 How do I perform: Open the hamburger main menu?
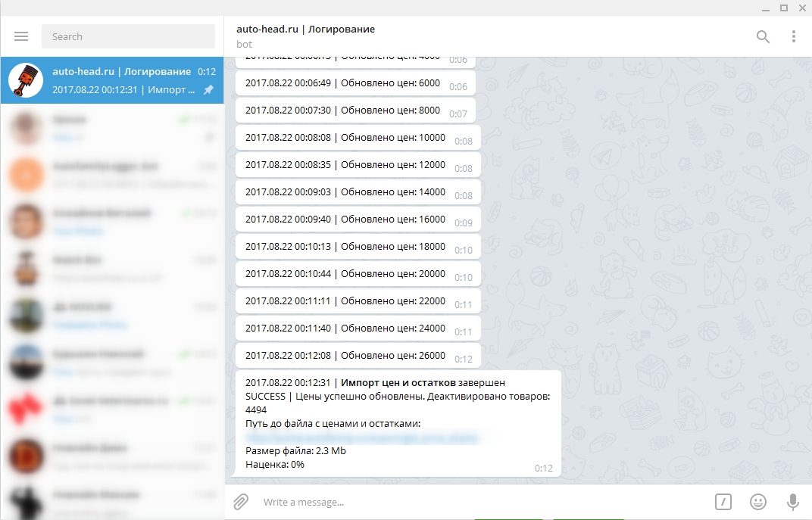click(21, 36)
